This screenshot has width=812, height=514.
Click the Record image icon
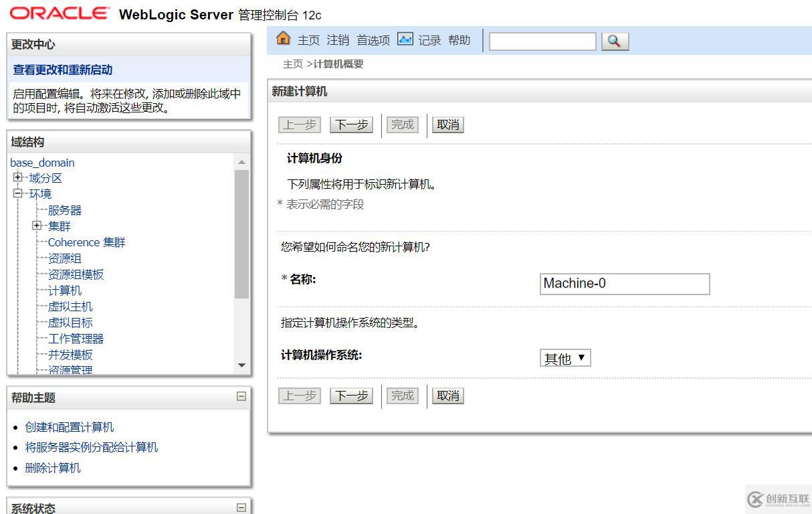point(405,39)
